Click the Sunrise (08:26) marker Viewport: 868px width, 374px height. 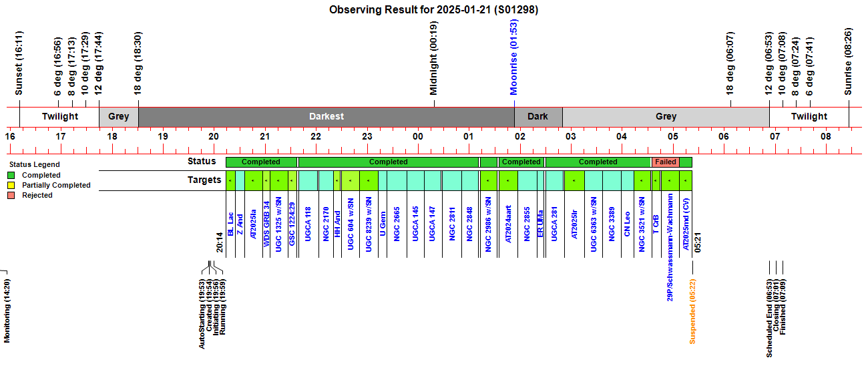coord(849,61)
